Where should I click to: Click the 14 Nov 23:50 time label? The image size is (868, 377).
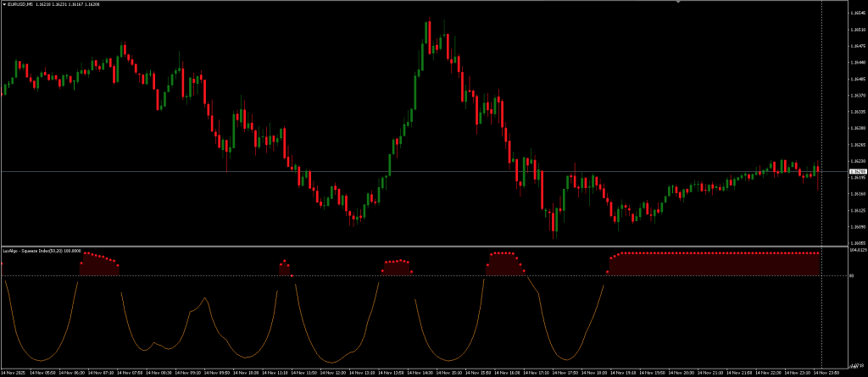826,373
